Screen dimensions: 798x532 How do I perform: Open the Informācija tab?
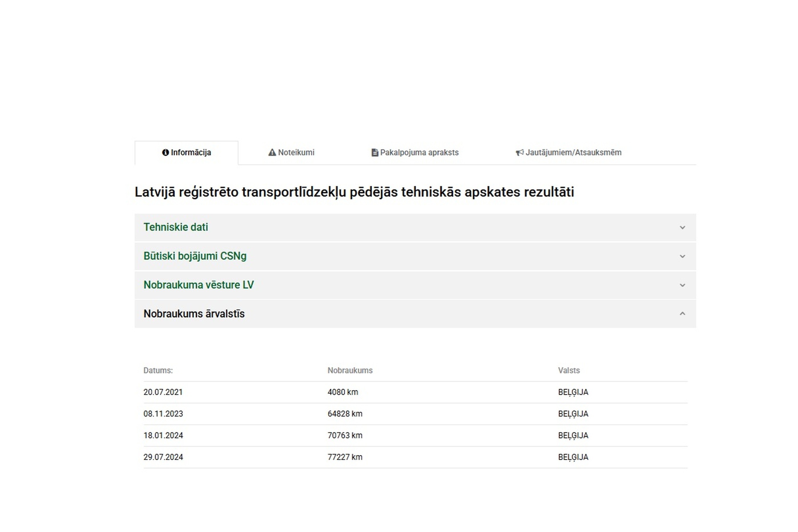click(187, 153)
